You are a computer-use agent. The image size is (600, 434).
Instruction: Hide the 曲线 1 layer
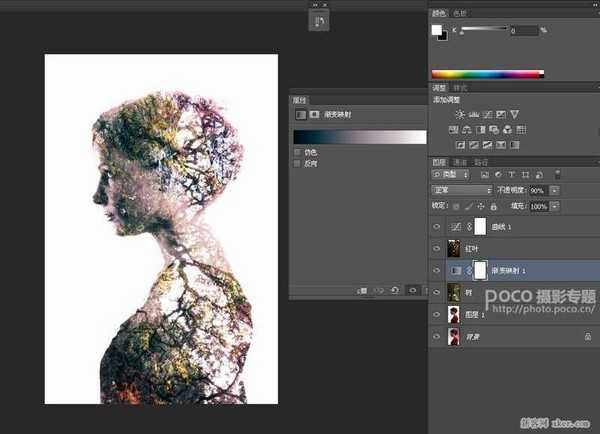click(x=437, y=226)
